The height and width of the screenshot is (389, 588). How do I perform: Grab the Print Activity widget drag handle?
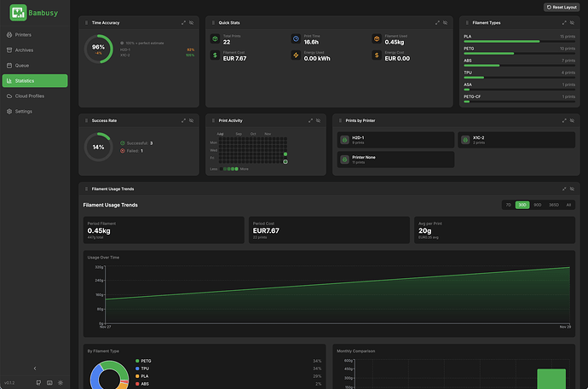(213, 120)
